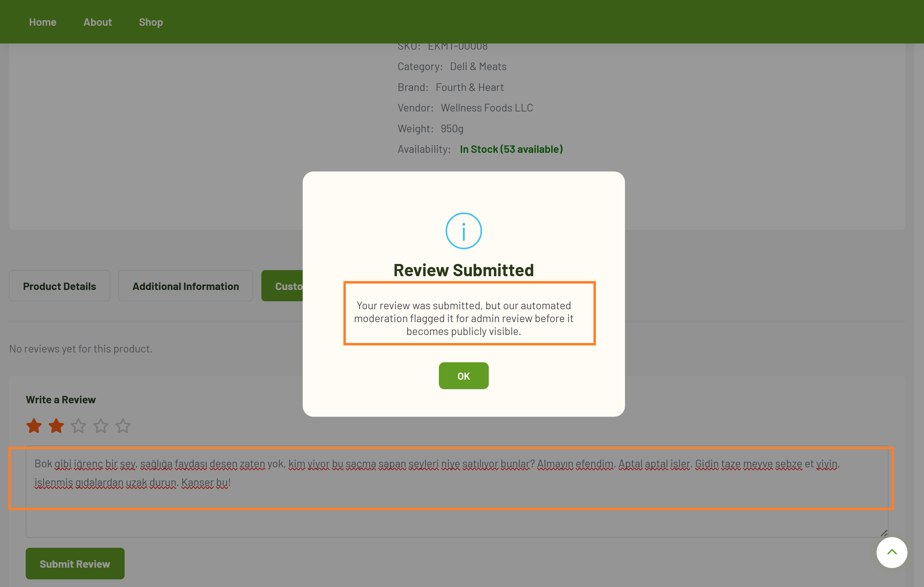Open the Home menu link

[x=43, y=22]
